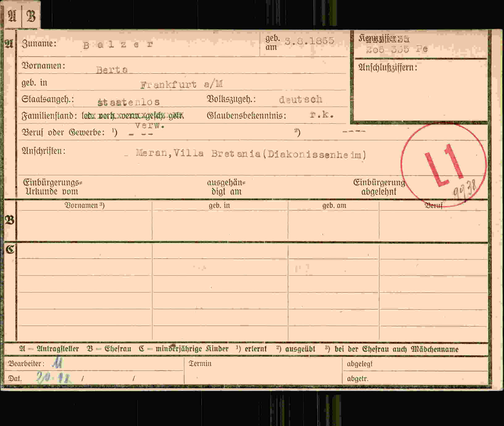504x426 pixels.
Task: Click the typed value "staatenlos"
Action: click(129, 102)
